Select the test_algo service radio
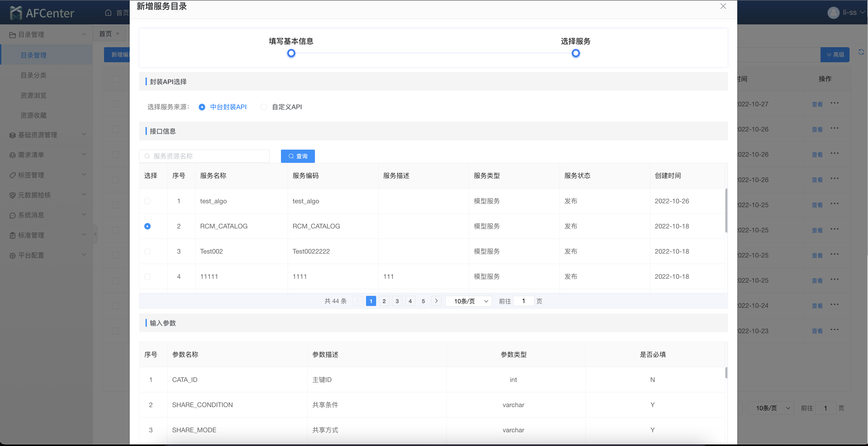The width and height of the screenshot is (868, 446). (x=147, y=201)
